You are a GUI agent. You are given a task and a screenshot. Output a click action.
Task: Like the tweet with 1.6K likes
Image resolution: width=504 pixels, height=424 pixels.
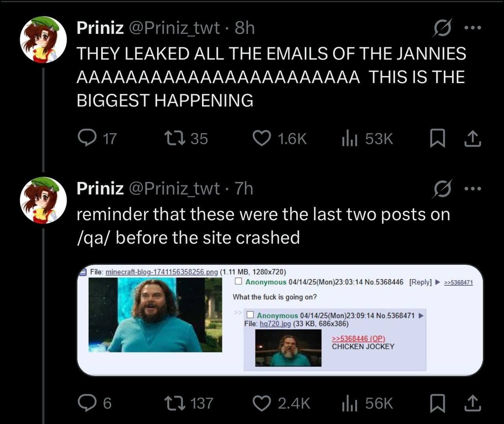[279, 139]
